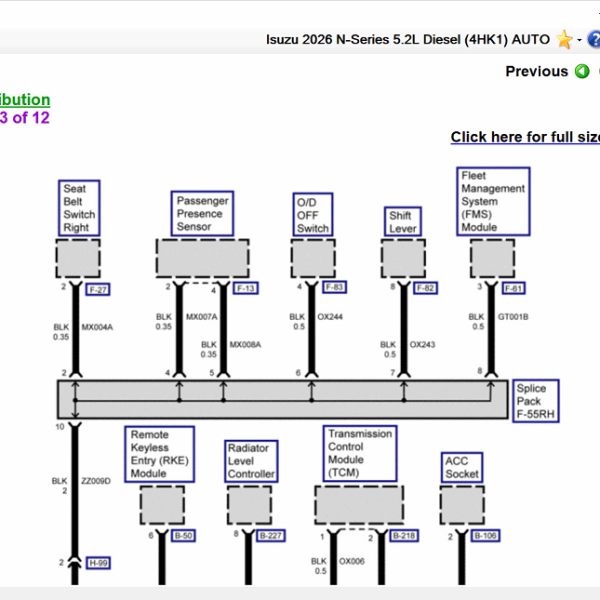Expand the dropdown arrow beside the star
600x600 pixels.
[579, 40]
